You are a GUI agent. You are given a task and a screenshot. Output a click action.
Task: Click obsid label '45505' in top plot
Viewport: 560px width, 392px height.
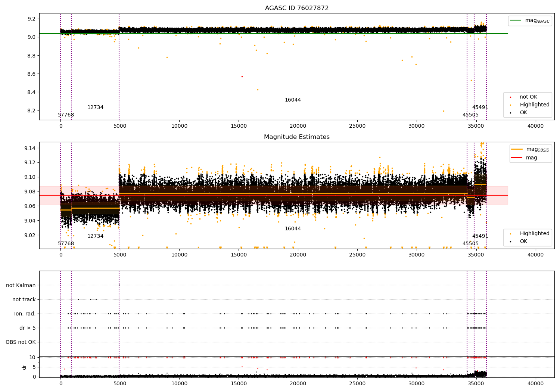[x=470, y=115]
